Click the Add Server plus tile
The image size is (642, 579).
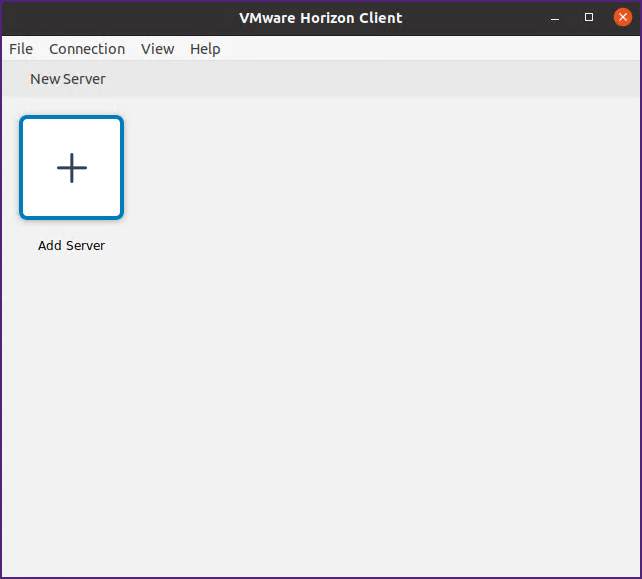coord(72,167)
